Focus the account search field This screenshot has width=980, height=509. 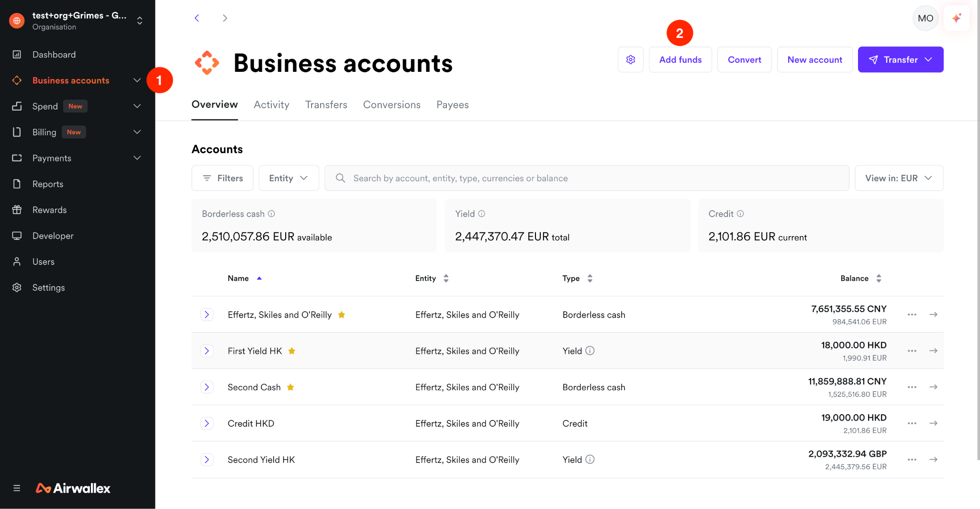click(587, 178)
